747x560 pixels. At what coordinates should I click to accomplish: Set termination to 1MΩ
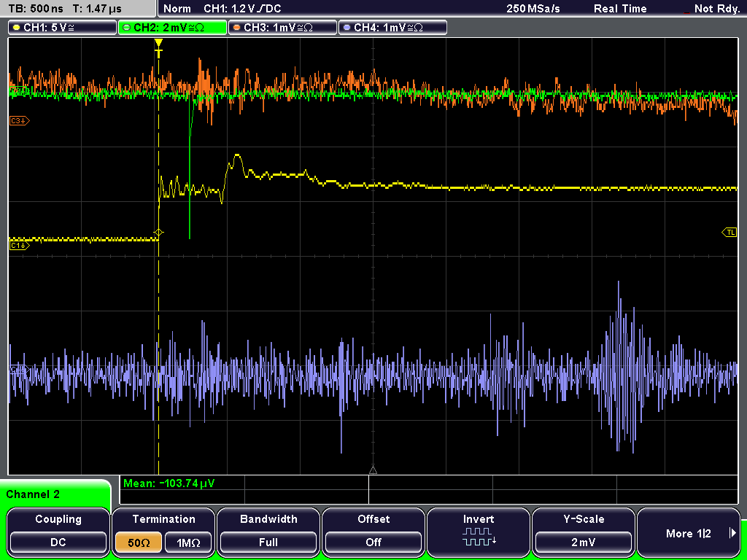pos(188,542)
